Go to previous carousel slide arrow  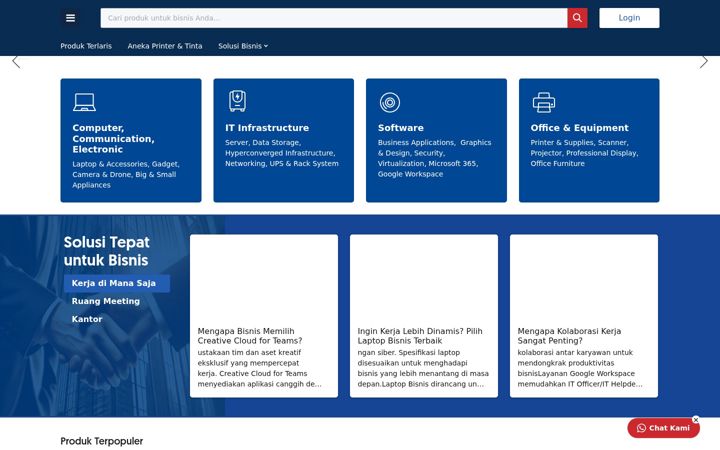(16, 62)
